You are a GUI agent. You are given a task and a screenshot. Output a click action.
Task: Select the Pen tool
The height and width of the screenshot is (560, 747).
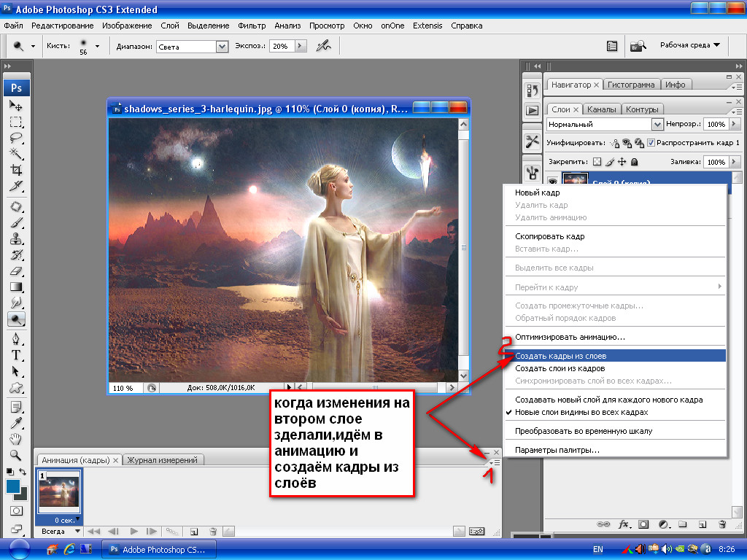coord(16,339)
